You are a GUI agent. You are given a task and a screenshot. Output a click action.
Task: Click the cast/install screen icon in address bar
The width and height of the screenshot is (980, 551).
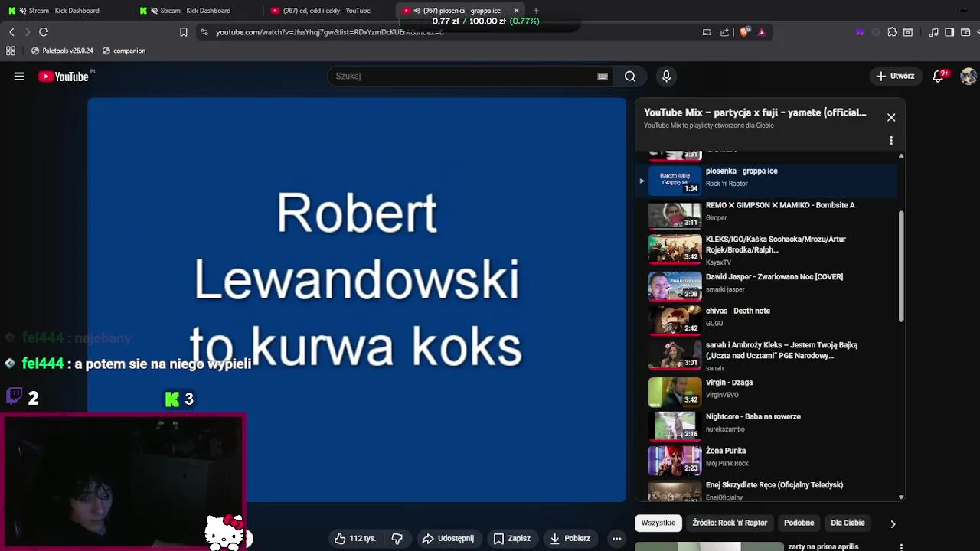tap(707, 32)
